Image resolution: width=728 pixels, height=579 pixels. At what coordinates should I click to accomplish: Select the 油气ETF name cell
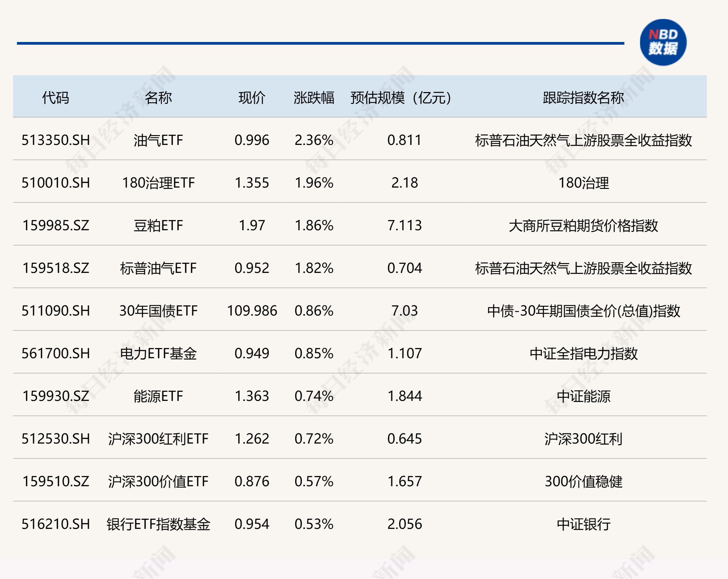pos(158,140)
